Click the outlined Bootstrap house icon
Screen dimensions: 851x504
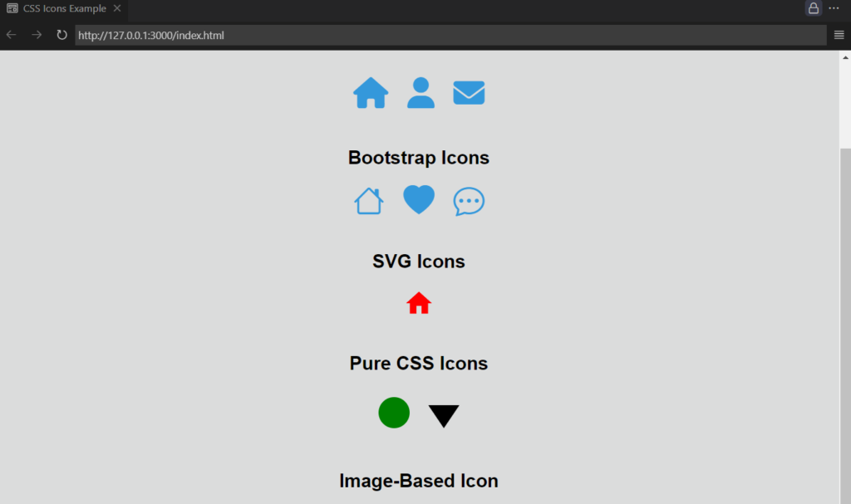coord(369,201)
